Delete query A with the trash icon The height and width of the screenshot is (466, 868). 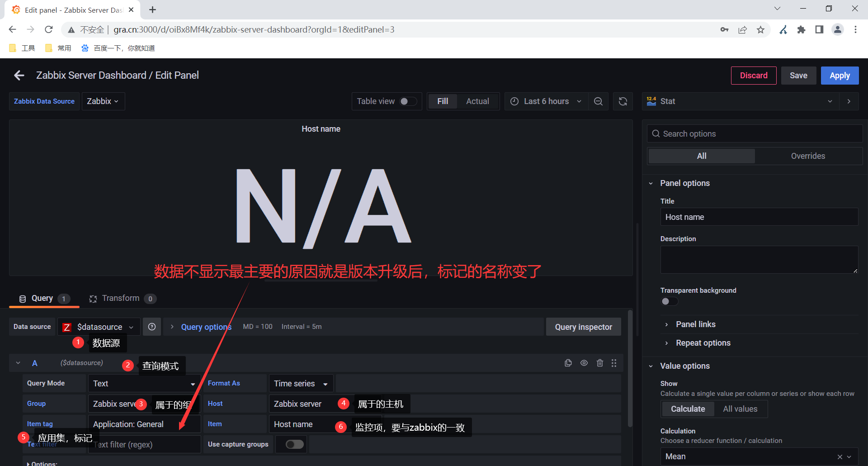tap(600, 363)
